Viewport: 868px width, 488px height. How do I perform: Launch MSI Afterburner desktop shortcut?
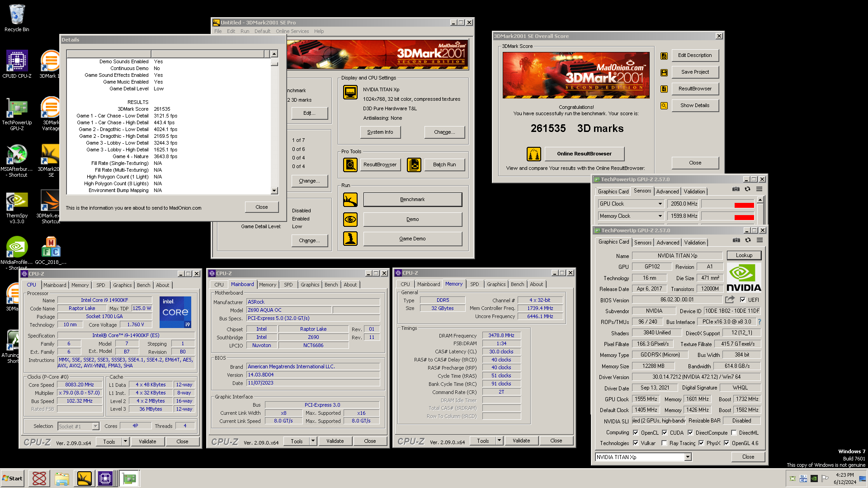coord(17,160)
